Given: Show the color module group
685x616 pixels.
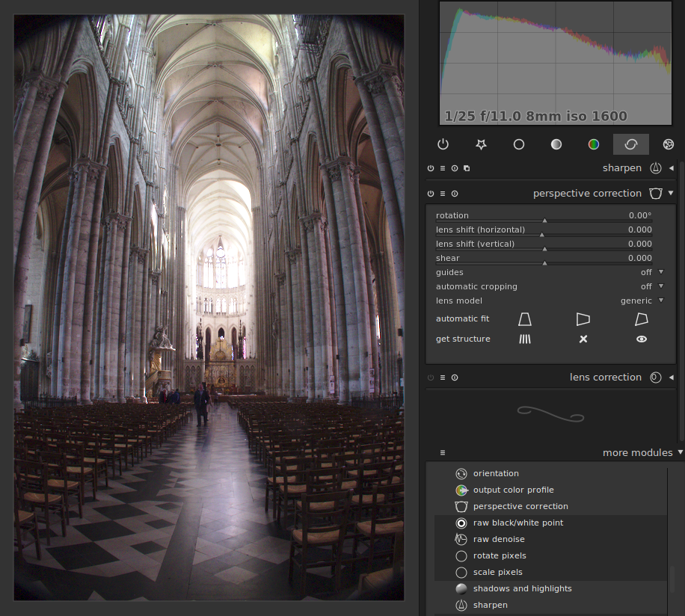Looking at the screenshot, I should coord(593,144).
